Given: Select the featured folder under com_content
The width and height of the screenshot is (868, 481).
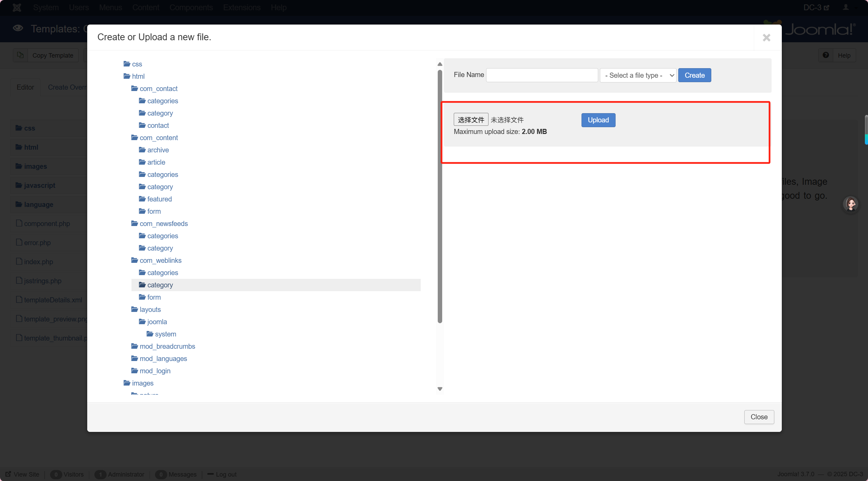Looking at the screenshot, I should (159, 199).
